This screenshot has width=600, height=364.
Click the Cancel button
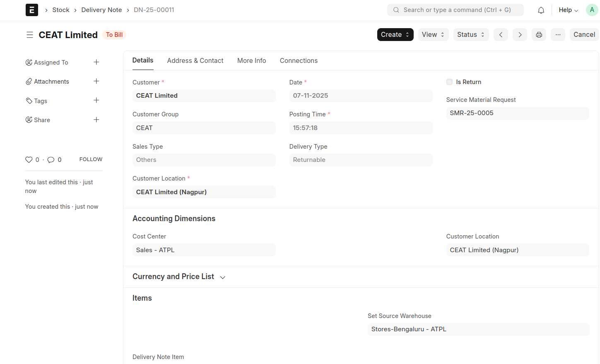tap(584, 35)
